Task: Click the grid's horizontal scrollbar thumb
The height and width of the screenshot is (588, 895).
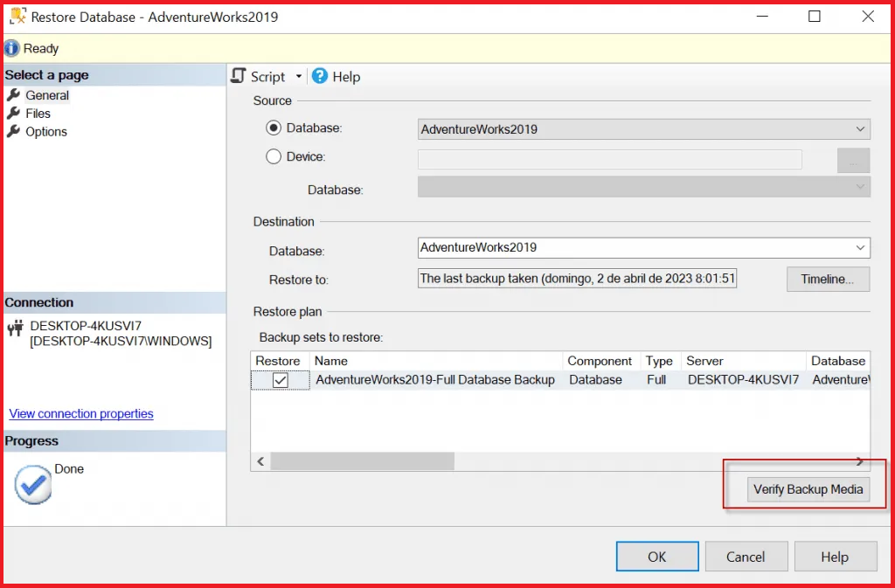Action: [x=362, y=460]
